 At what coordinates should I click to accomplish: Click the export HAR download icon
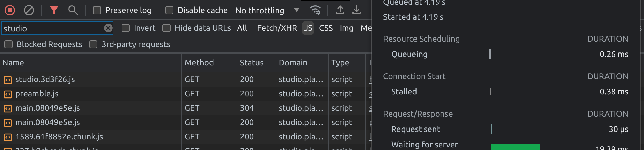(356, 10)
